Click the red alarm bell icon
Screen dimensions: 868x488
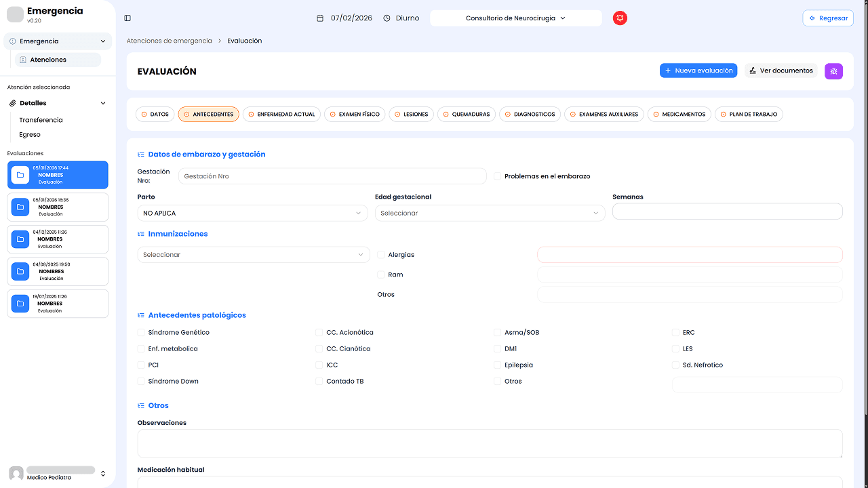pos(620,18)
